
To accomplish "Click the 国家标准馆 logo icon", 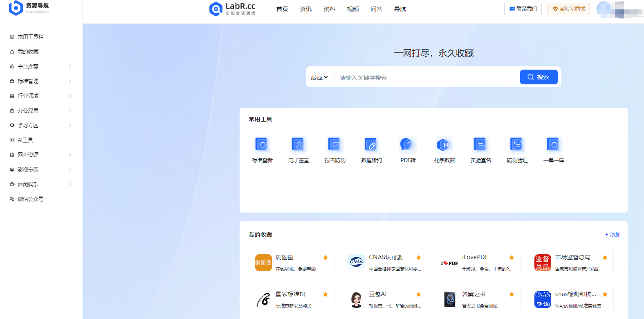I will pos(263,299).
